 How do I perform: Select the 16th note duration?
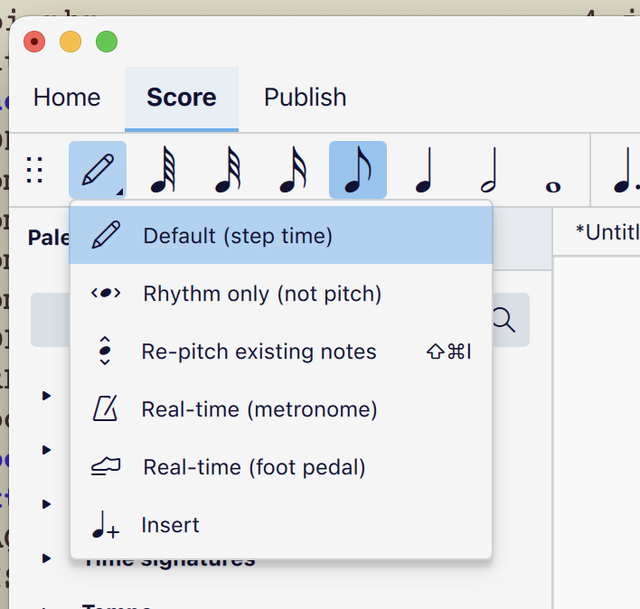click(292, 171)
